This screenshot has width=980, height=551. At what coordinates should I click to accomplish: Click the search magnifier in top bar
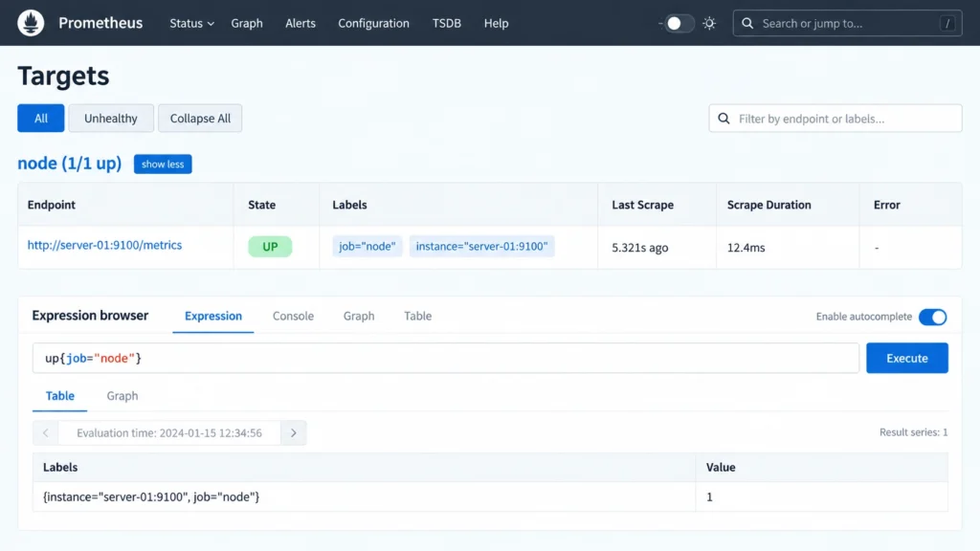[747, 23]
